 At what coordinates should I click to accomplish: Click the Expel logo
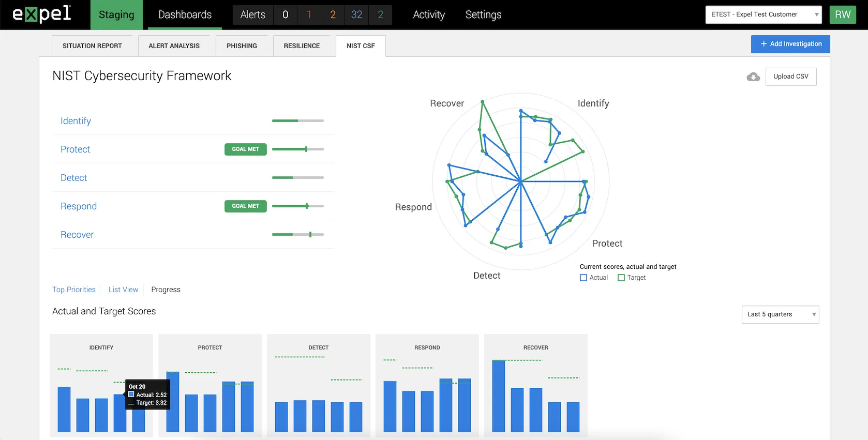point(42,14)
